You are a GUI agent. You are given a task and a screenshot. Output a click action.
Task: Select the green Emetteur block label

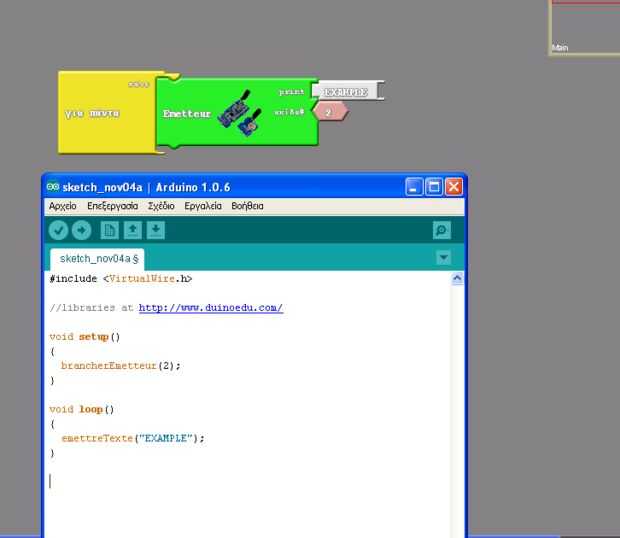click(x=187, y=114)
